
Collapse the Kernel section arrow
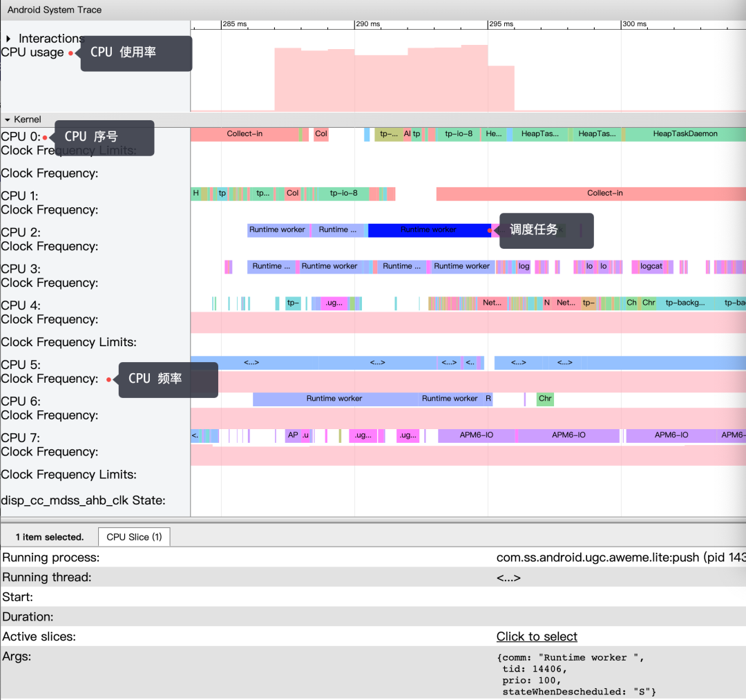point(7,120)
